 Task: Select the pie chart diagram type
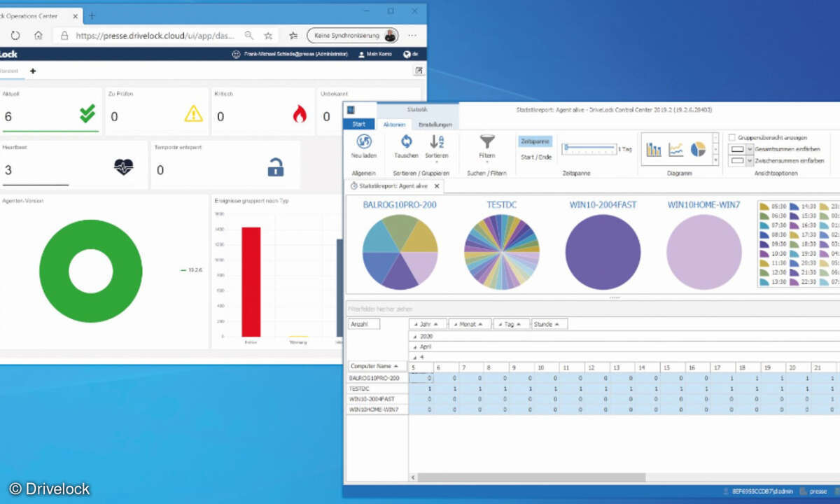tap(699, 149)
